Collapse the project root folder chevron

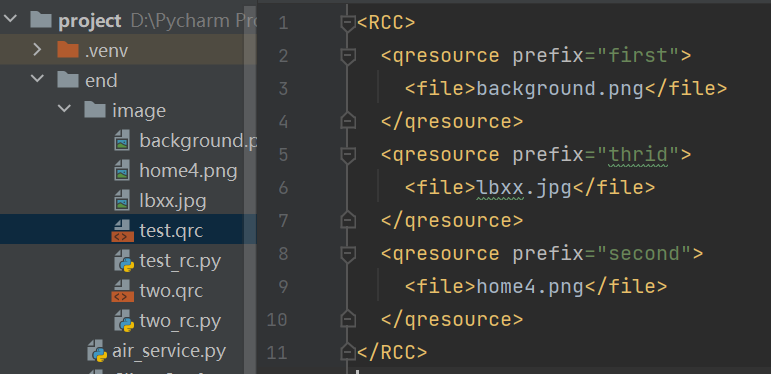click(11, 20)
